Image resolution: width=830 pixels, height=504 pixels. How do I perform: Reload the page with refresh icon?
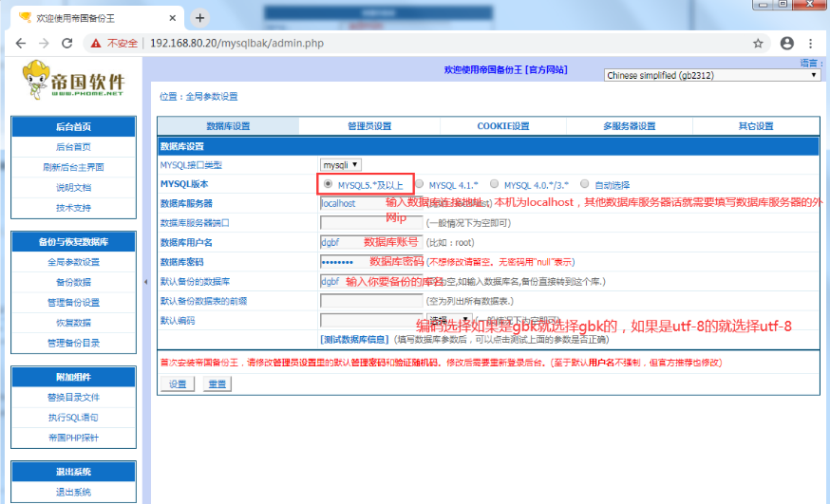point(66,43)
